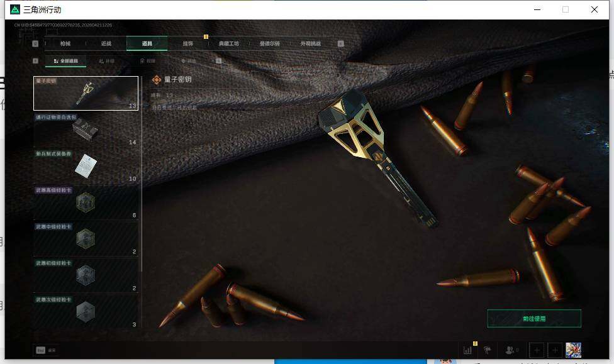Open the 典藏工坊 tab
The height and width of the screenshot is (364, 614).
coord(229,43)
